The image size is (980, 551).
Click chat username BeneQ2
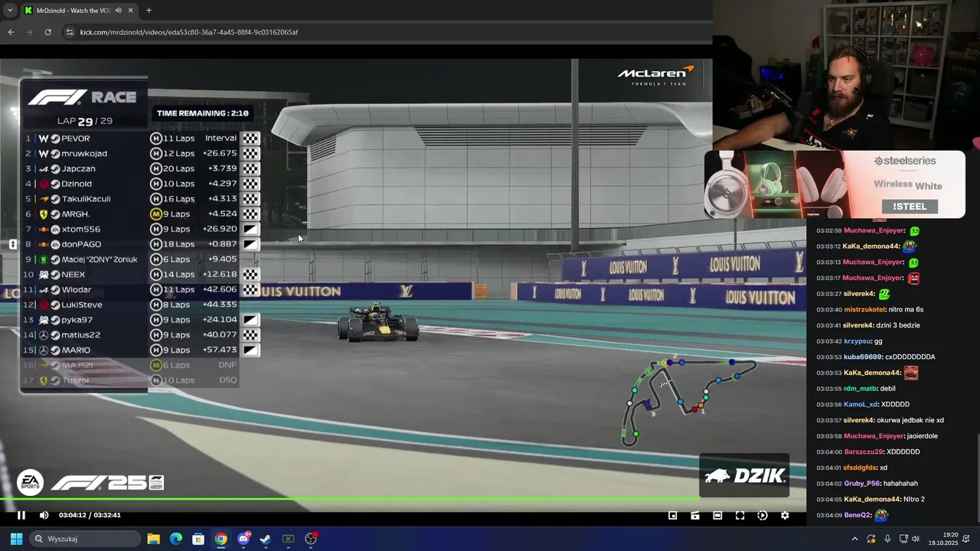(857, 515)
